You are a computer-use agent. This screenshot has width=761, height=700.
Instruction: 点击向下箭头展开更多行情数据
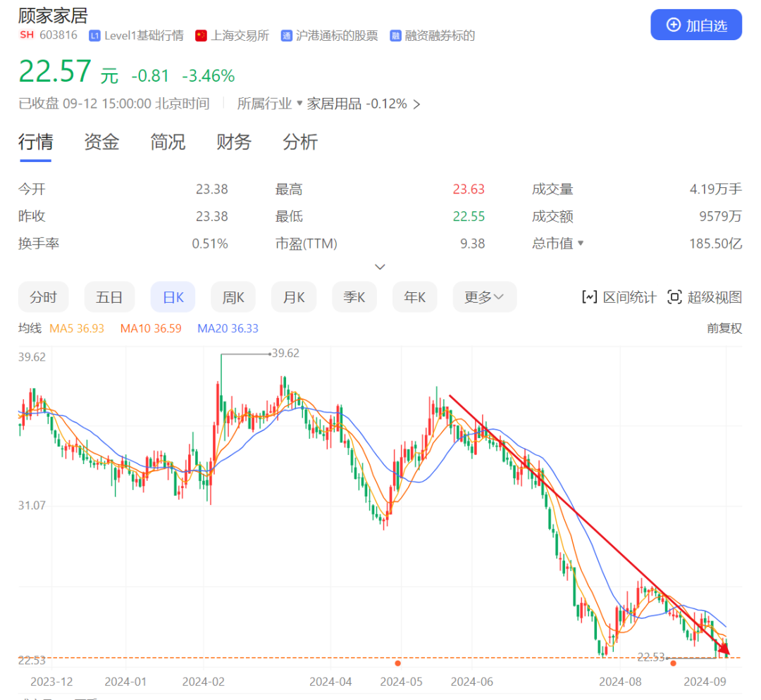380,266
